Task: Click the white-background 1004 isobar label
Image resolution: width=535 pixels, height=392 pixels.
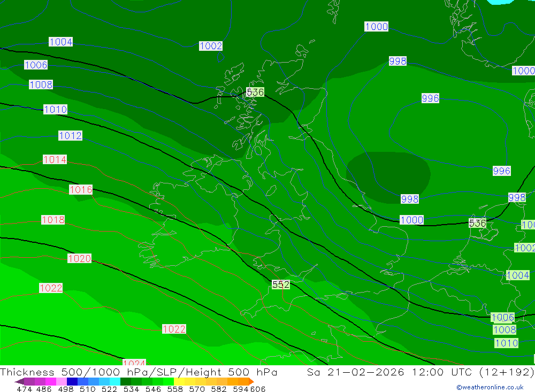Action: coord(61,42)
